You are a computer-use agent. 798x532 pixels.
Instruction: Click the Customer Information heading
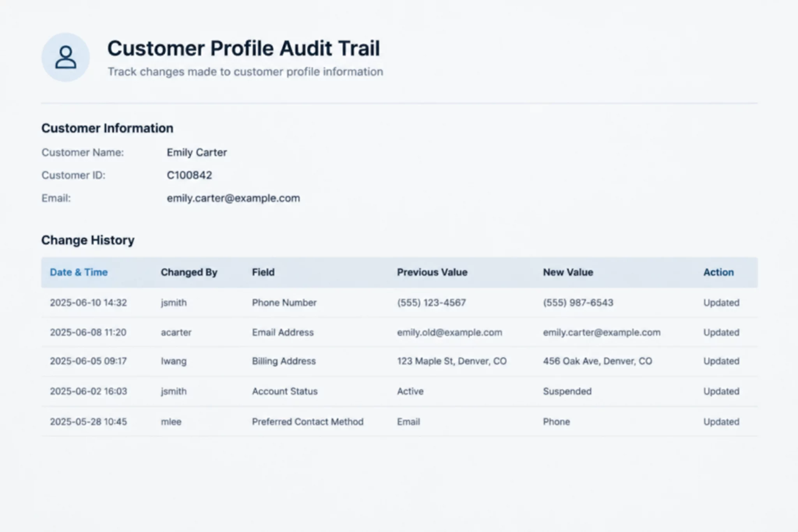tap(108, 128)
